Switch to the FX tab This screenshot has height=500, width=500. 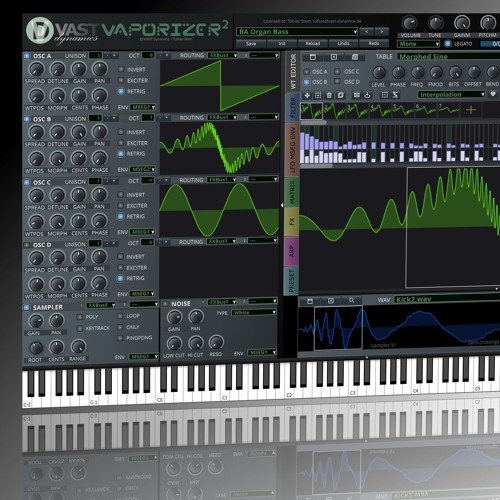click(291, 221)
